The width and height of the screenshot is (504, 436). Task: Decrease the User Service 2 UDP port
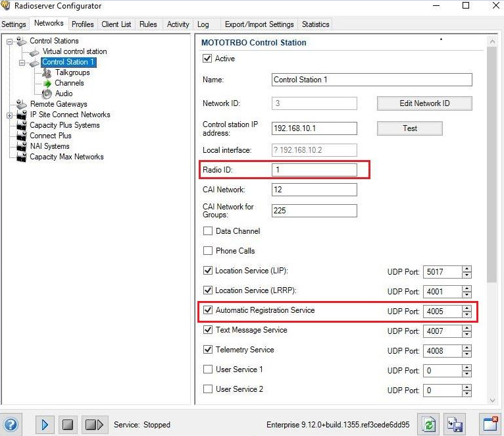pyautogui.click(x=466, y=394)
